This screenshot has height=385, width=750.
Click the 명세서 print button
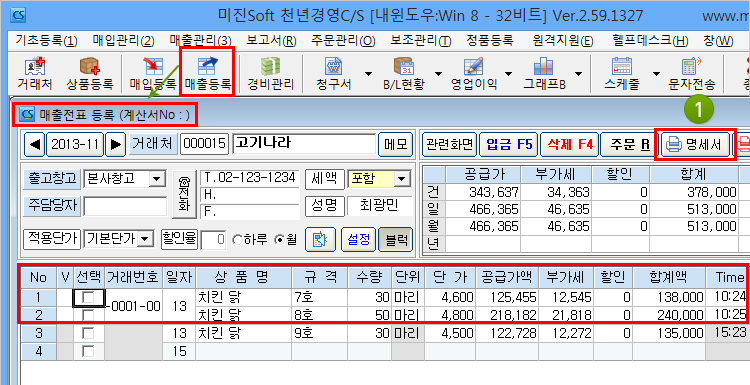(x=695, y=144)
